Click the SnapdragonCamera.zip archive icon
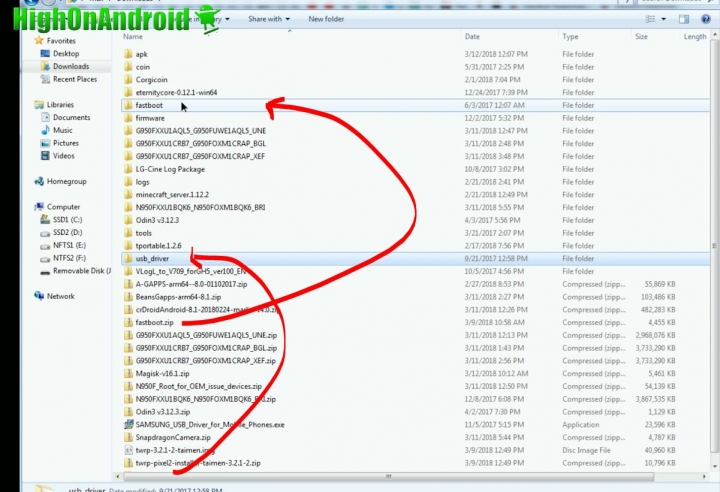The image size is (720, 492). coord(129,437)
